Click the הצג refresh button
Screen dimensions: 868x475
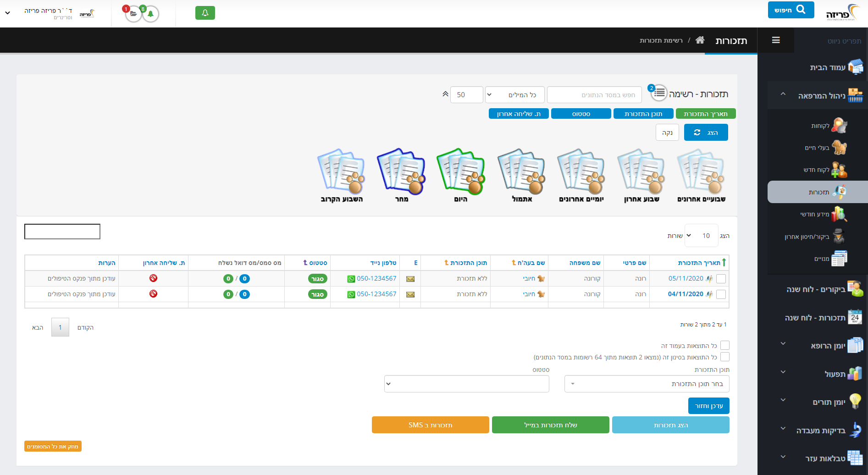[706, 133]
